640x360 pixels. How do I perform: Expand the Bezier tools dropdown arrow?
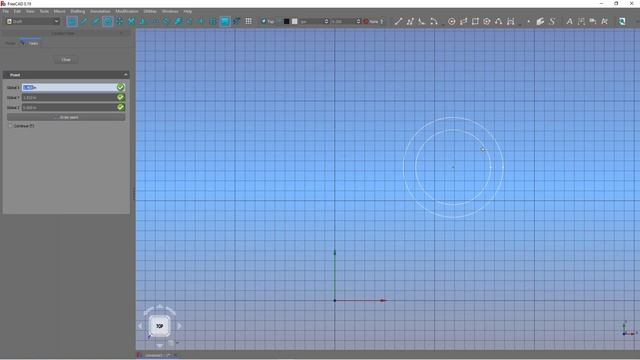pyautogui.click(x=520, y=24)
